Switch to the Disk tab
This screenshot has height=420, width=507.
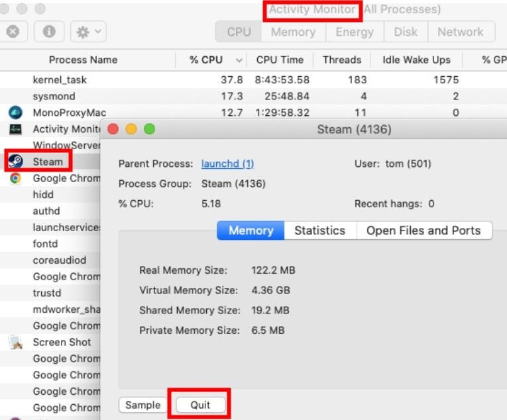406,32
